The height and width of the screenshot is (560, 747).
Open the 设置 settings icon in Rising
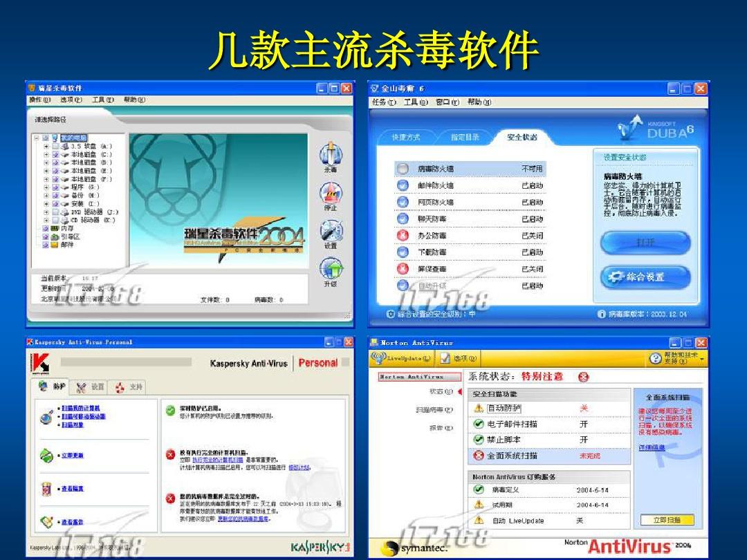tap(331, 230)
